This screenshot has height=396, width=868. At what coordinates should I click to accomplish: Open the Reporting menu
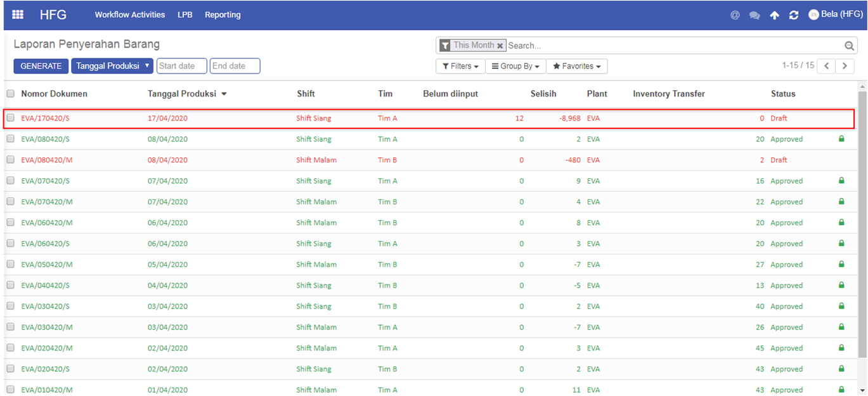pos(223,15)
